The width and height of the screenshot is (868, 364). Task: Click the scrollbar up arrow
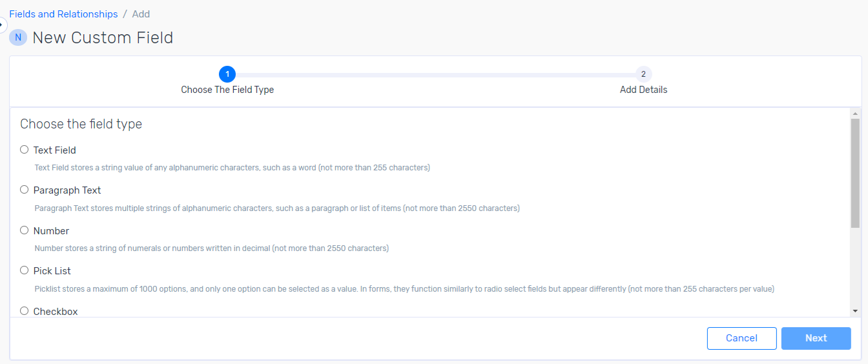point(855,114)
